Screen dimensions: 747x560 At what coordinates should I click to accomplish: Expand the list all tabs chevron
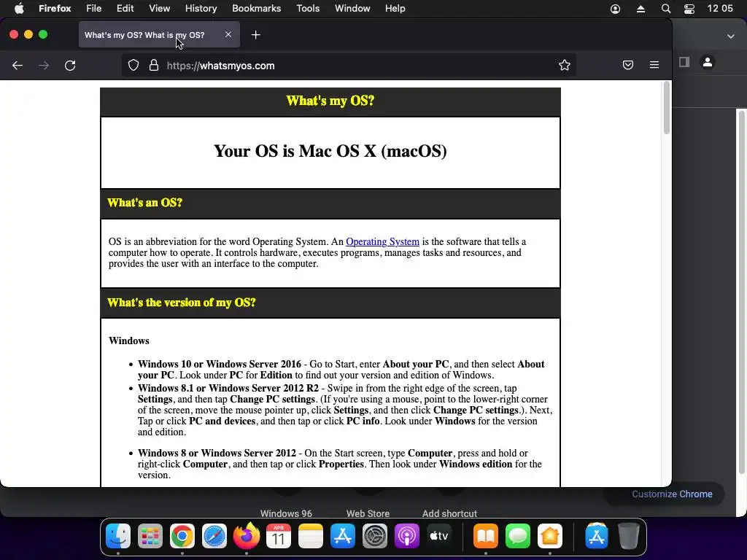pyautogui.click(x=731, y=36)
